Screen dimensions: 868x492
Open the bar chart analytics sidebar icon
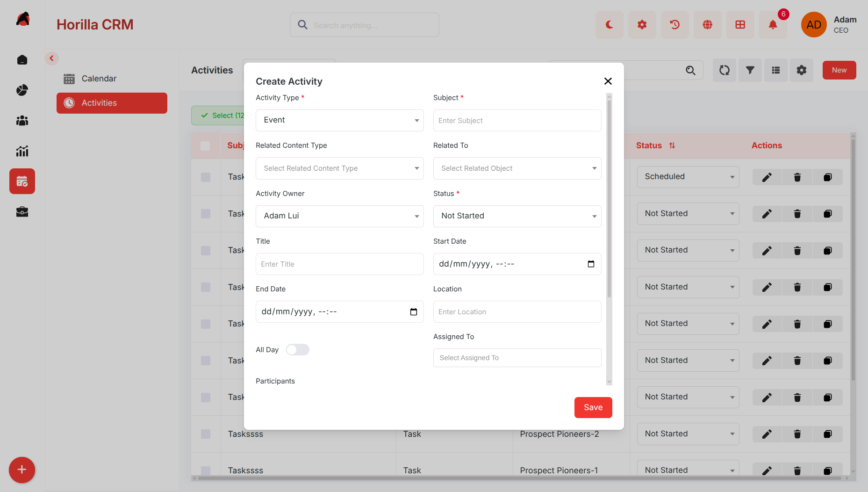coord(22,151)
